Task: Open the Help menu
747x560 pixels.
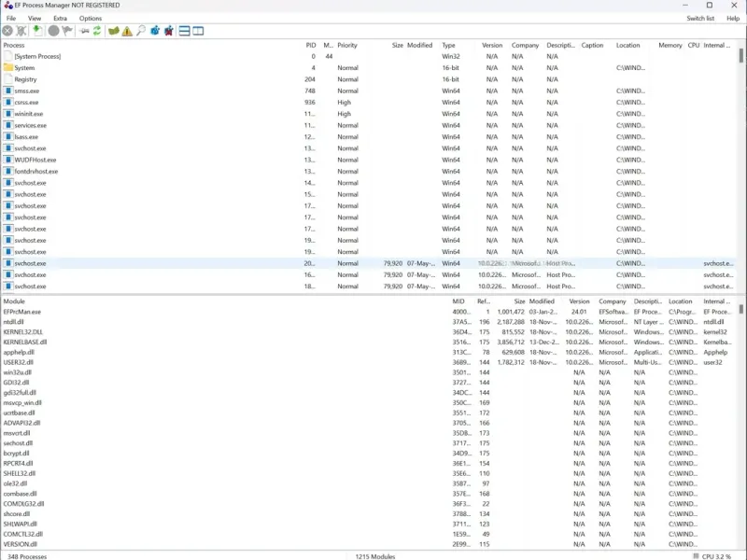Action: pos(733,18)
